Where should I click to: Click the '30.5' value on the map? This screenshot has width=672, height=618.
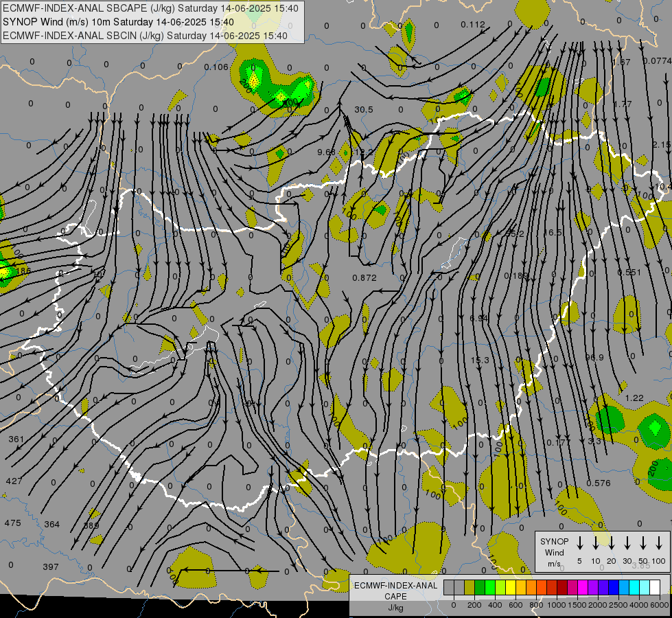363,110
